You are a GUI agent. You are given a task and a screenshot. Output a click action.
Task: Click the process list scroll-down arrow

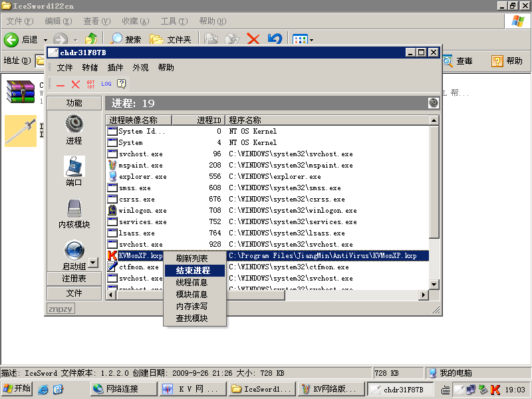tap(434, 285)
